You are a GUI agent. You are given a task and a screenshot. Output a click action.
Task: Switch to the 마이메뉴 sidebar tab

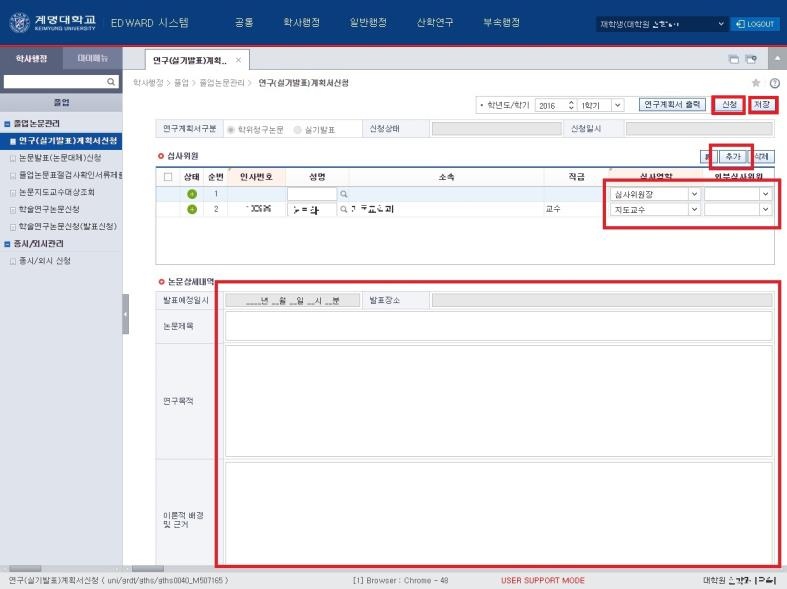(x=92, y=60)
